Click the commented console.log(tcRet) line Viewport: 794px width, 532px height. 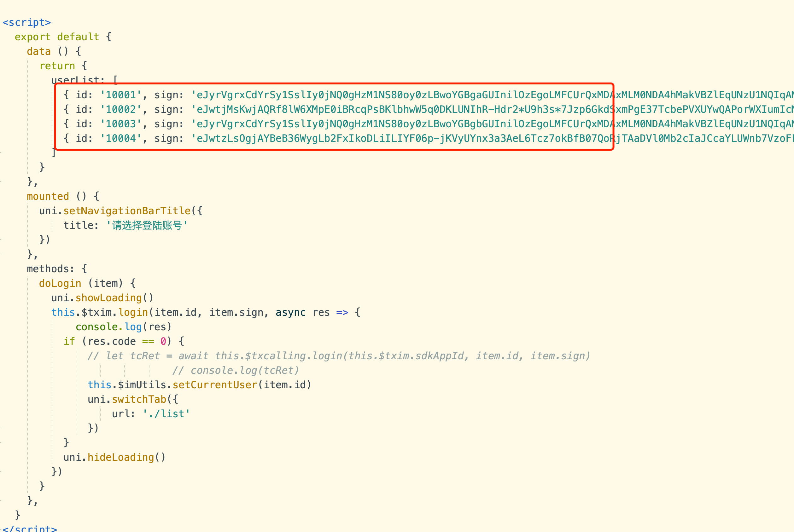tap(236, 371)
